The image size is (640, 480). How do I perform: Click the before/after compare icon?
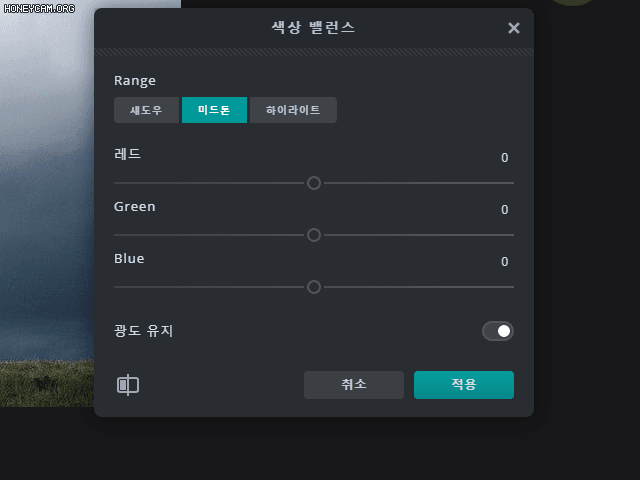pyautogui.click(x=128, y=385)
